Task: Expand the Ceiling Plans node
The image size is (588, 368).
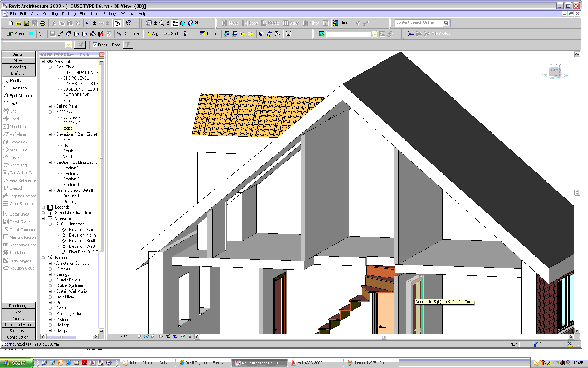Action: click(50, 106)
